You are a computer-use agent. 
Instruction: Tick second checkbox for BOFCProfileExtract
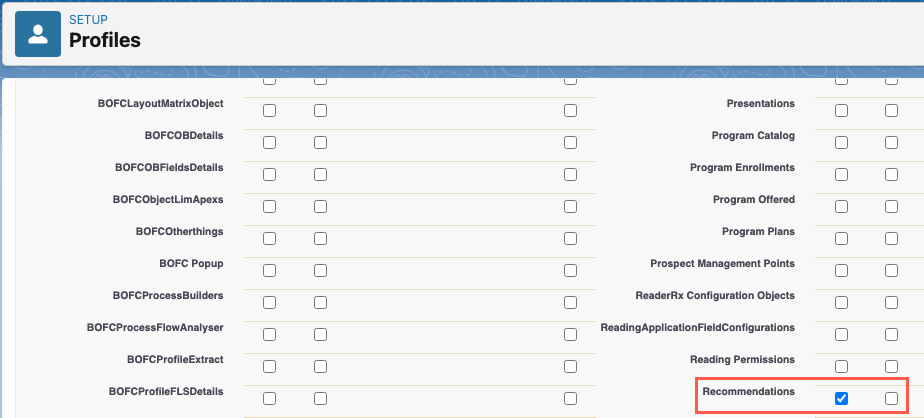pyautogui.click(x=320, y=367)
